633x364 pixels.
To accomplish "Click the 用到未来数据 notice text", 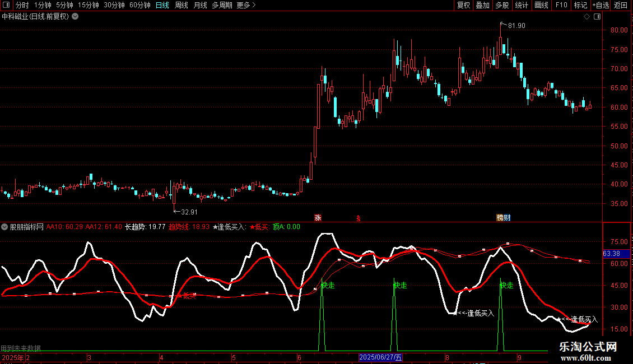I will point(21,348).
